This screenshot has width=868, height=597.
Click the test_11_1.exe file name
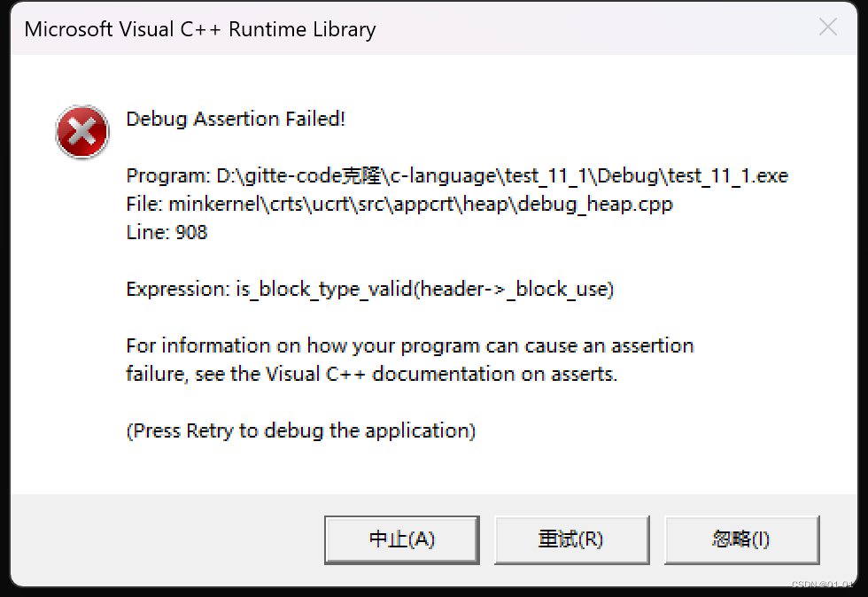click(728, 175)
